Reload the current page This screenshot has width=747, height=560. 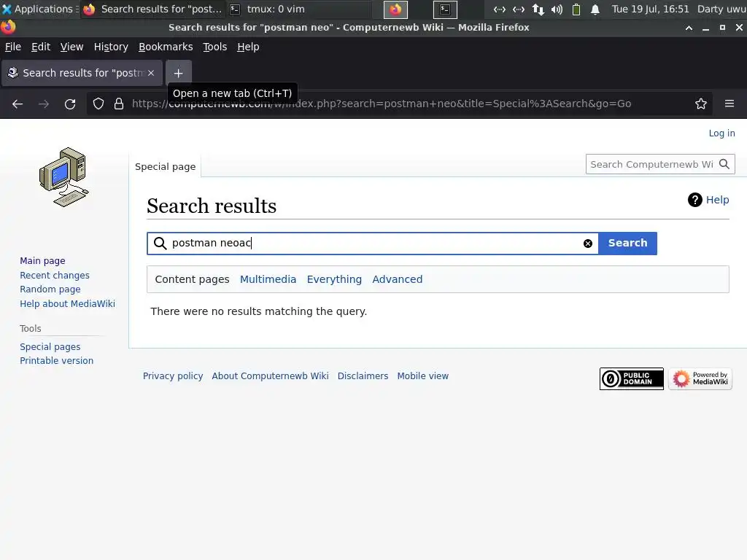(x=70, y=104)
